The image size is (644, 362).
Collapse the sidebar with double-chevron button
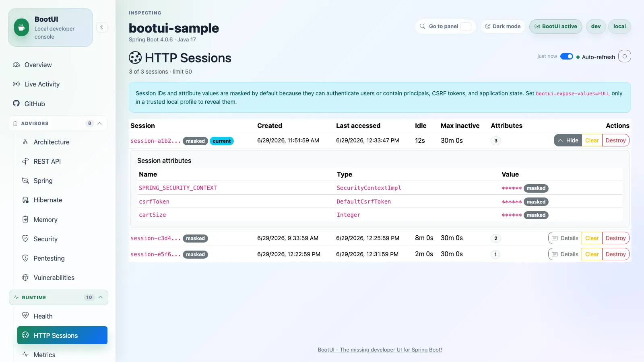102,27
